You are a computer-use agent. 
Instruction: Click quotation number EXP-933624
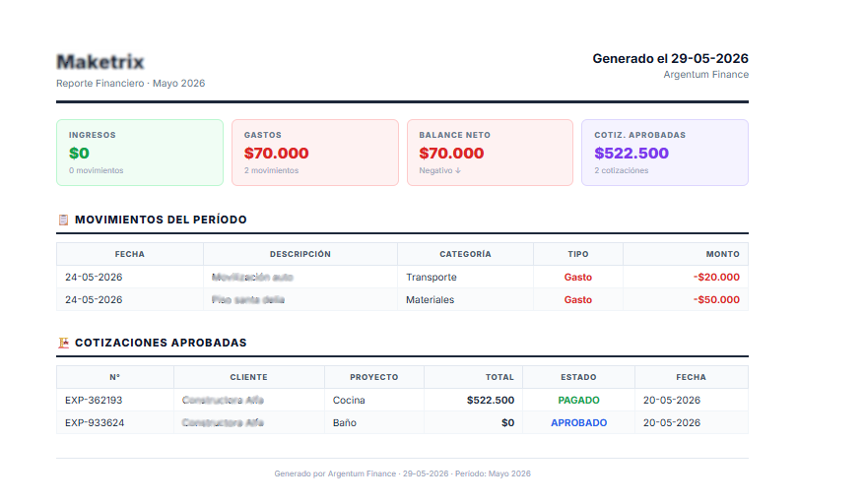(95, 423)
